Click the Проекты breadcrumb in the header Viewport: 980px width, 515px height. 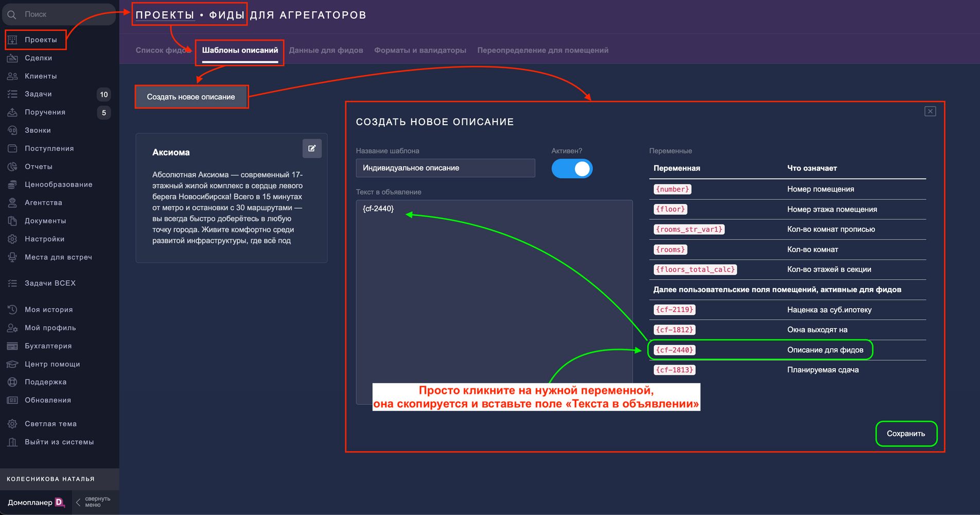point(165,15)
